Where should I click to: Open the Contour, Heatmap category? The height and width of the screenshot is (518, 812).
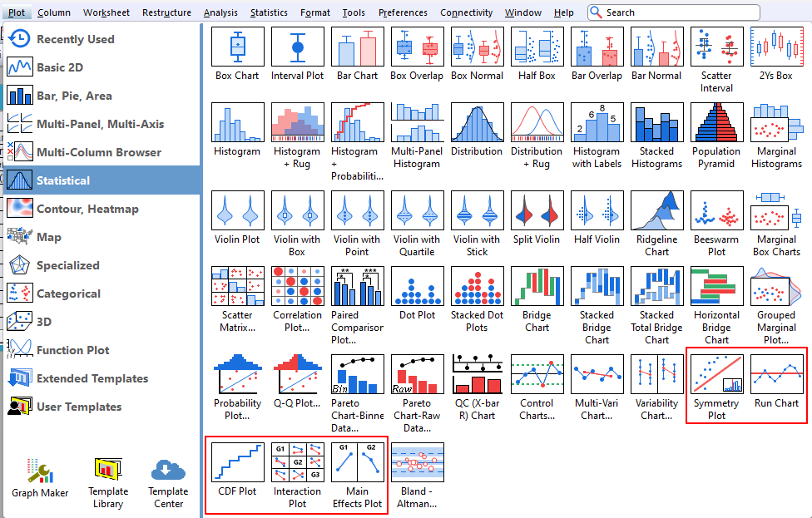pos(87,209)
